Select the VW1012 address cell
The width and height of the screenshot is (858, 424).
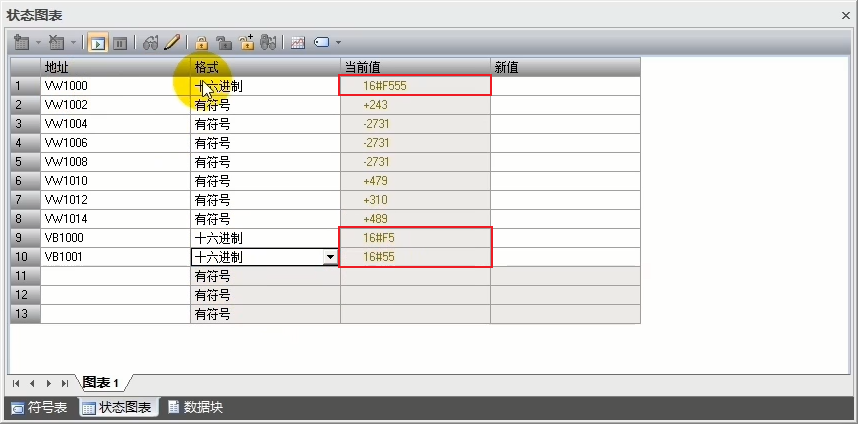pyautogui.click(x=115, y=200)
